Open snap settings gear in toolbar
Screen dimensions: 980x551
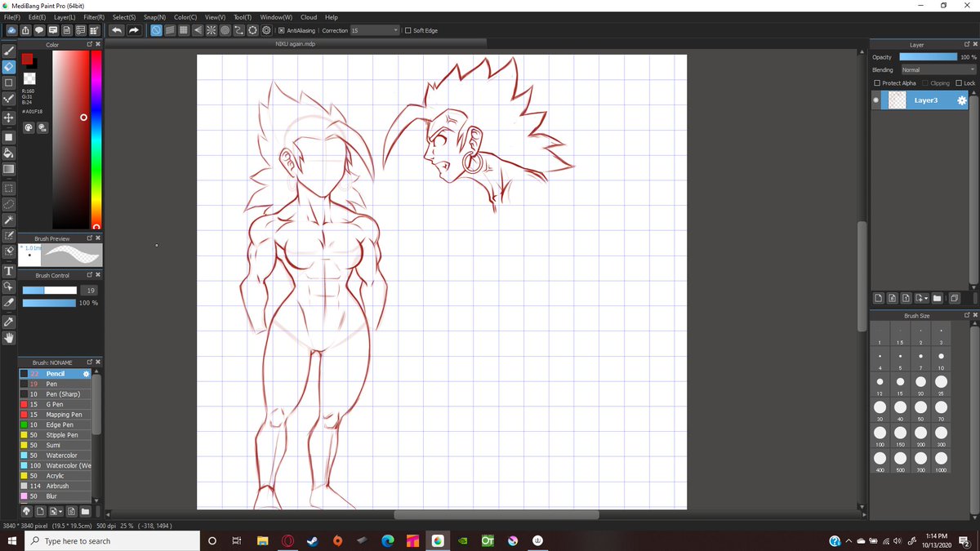pyautogui.click(x=267, y=30)
